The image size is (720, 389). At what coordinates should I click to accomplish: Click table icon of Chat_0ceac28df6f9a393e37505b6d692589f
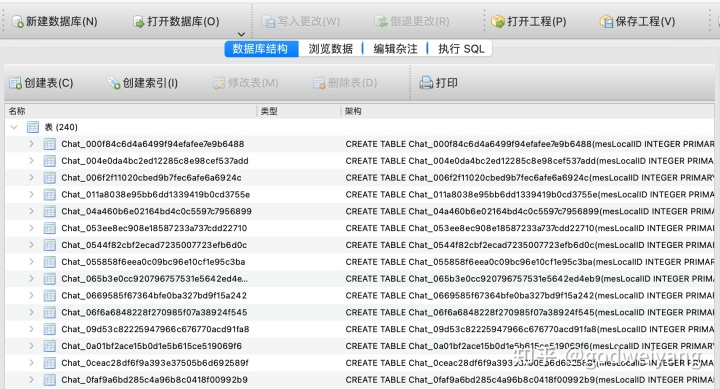(50, 363)
